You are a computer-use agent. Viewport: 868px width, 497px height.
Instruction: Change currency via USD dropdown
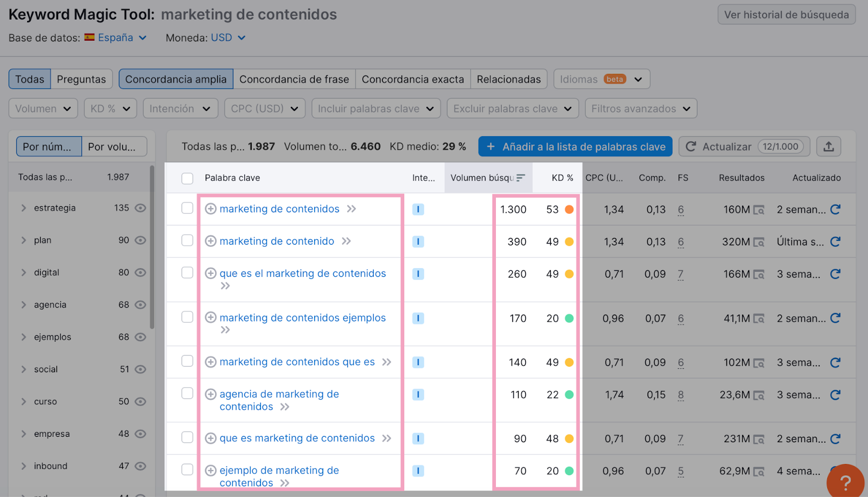(228, 37)
